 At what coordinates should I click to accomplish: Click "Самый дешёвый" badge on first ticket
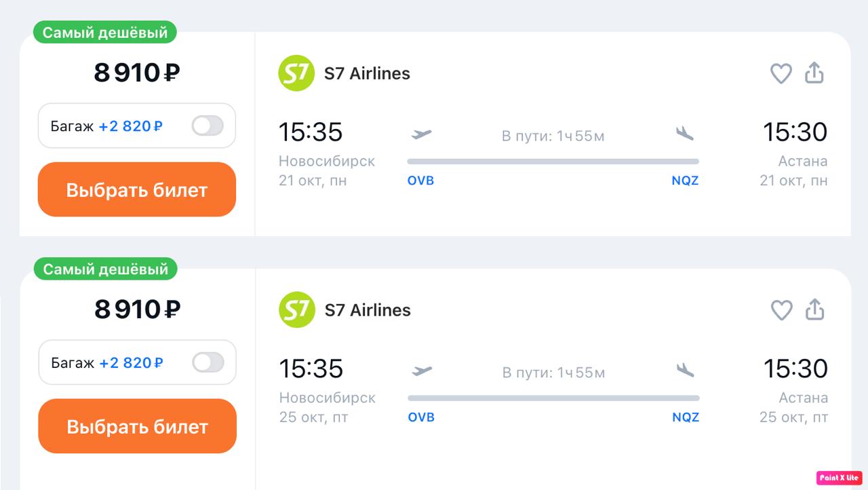105,33
